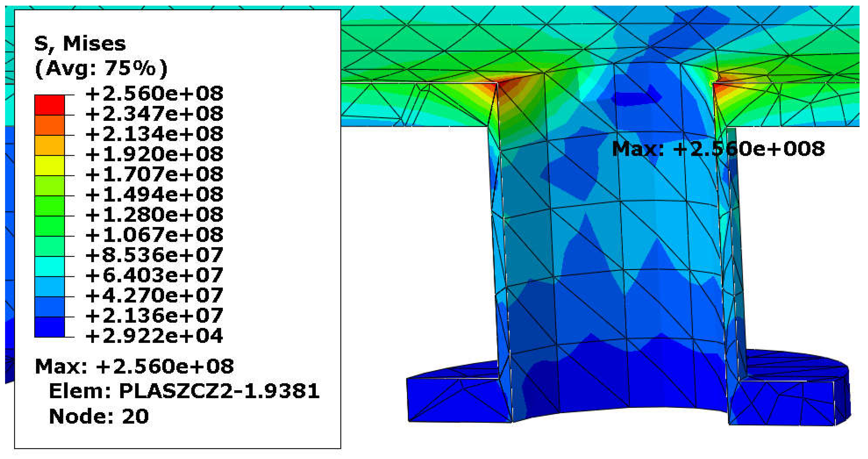868x459 pixels.
Task: Click the "S, Mises" legend title
Action: point(80,44)
